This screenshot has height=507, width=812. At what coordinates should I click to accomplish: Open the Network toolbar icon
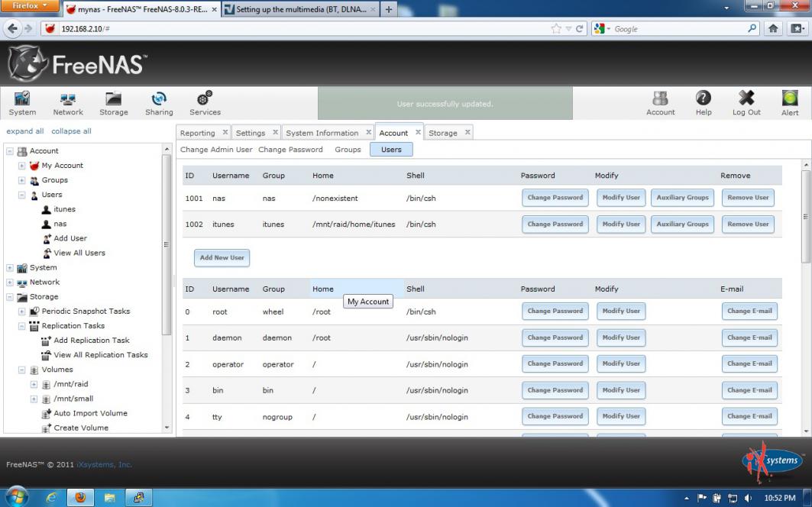[68, 103]
